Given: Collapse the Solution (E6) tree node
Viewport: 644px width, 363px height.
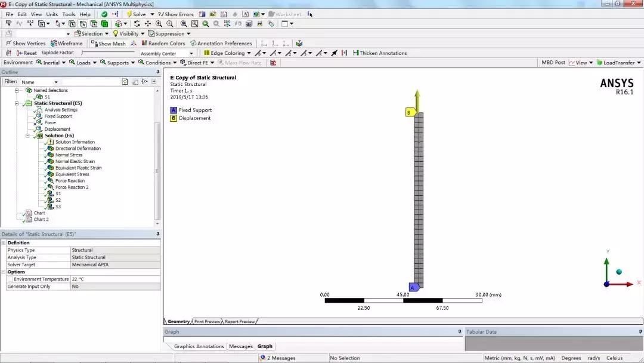Looking at the screenshot, I should (x=27, y=136).
